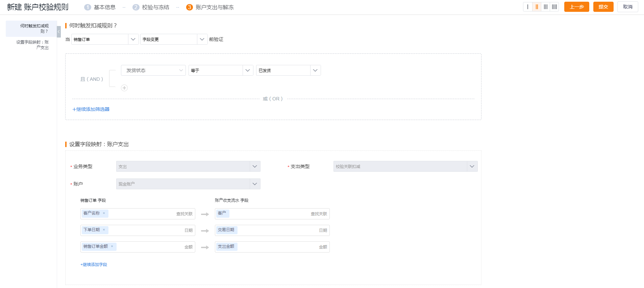Viewport: 644px width, 288px height.
Task: Open the 销售订单 object dropdown
Action: [x=105, y=39]
